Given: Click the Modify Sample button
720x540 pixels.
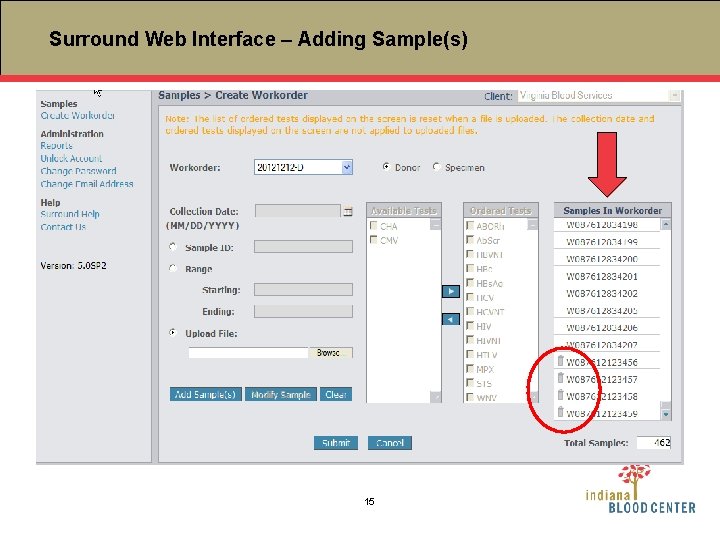Looking at the screenshot, I should point(281,394).
